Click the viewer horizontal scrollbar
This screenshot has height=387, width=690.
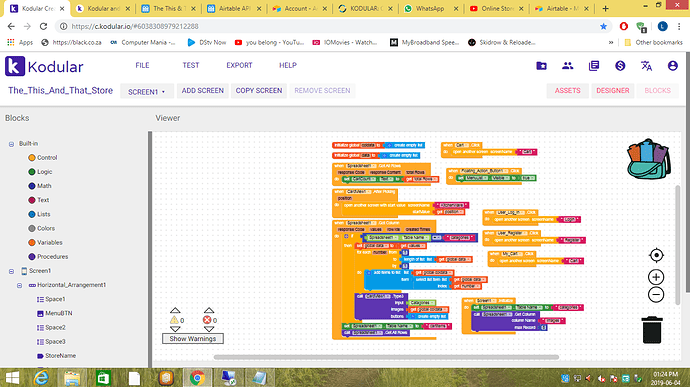[386, 357]
